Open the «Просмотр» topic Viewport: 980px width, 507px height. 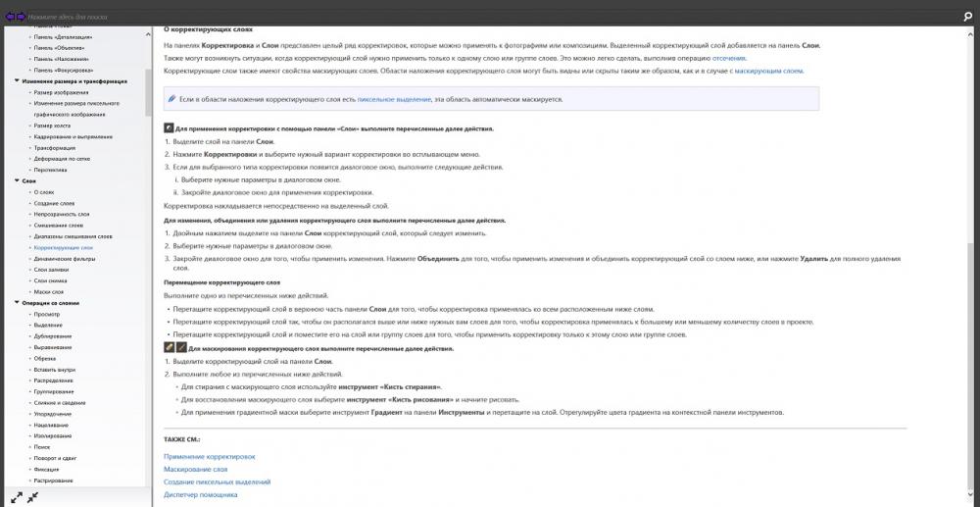47,315
